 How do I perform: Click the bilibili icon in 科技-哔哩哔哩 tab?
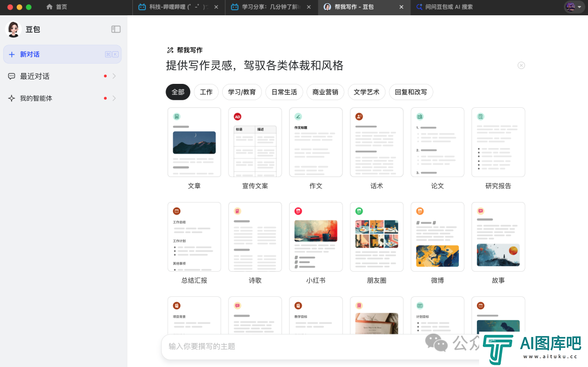(142, 7)
